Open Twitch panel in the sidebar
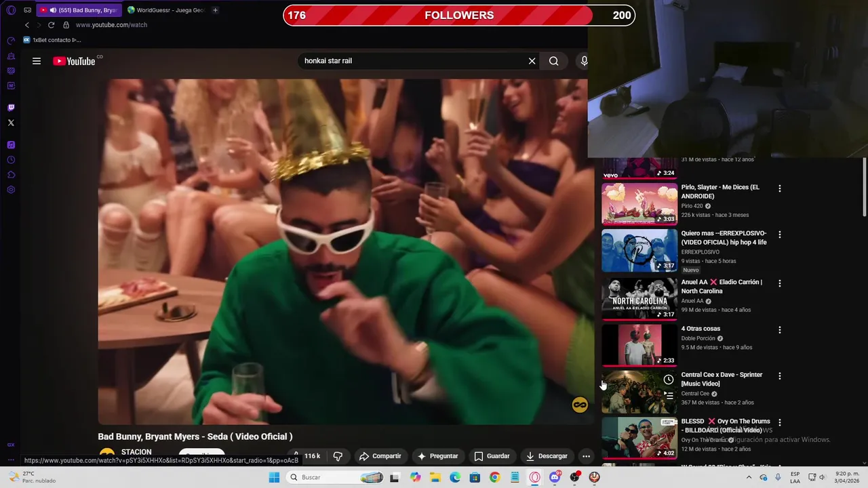 pos(11,108)
